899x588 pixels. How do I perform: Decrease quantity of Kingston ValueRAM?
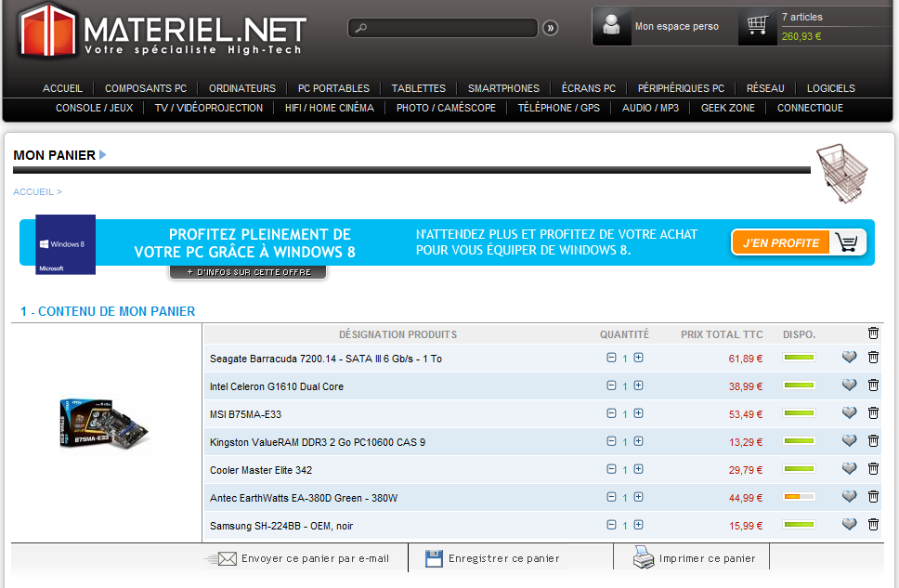tap(611, 441)
